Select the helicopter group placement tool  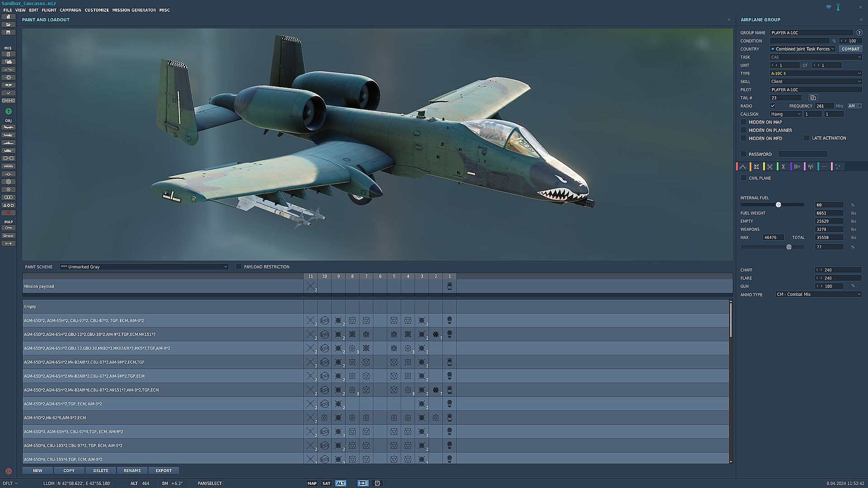[x=9, y=135]
